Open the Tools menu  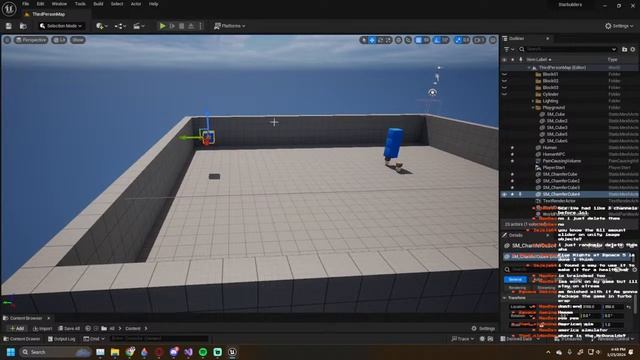point(80,4)
